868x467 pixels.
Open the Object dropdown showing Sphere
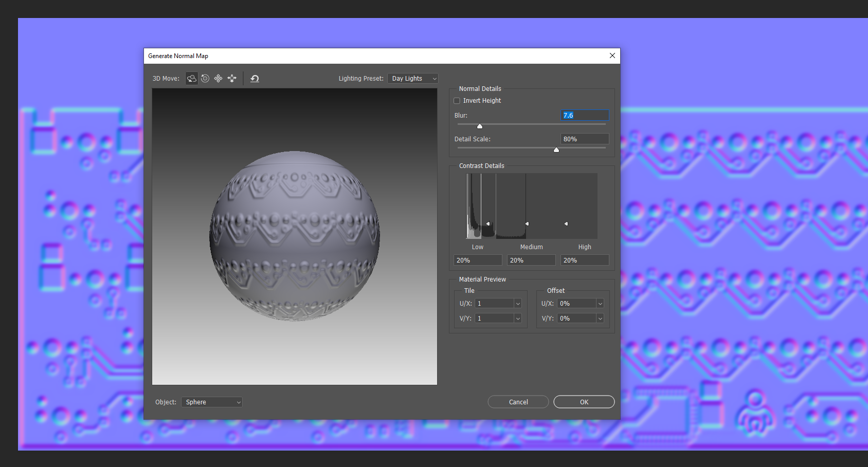click(x=211, y=402)
